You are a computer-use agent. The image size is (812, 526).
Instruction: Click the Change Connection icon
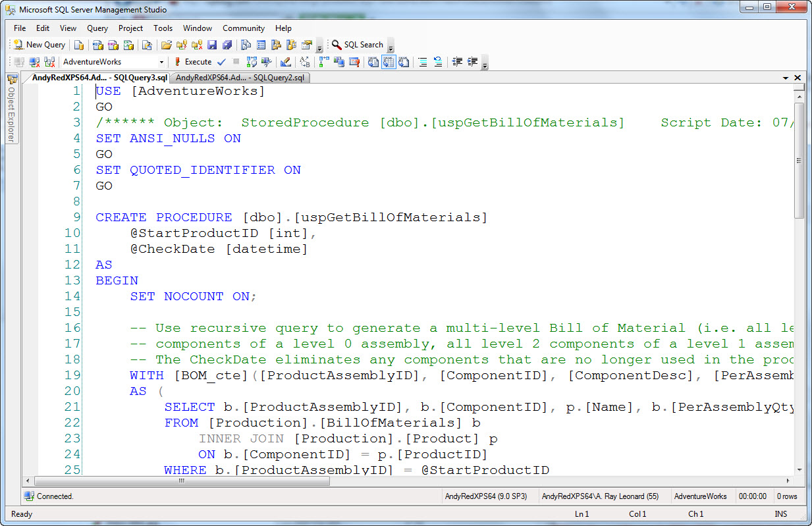coord(49,62)
